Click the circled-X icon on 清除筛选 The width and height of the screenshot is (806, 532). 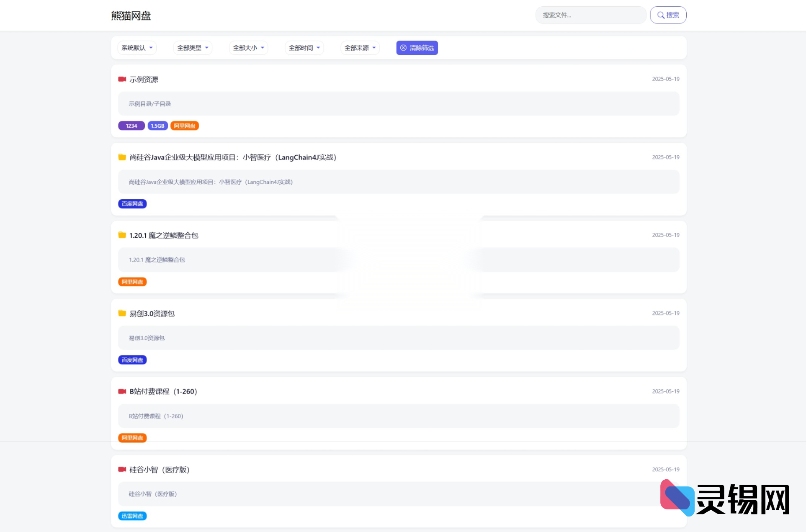point(403,48)
